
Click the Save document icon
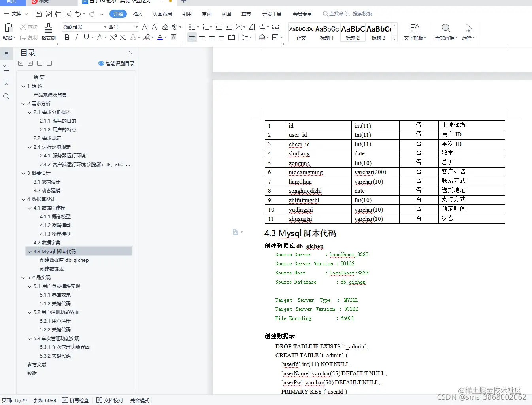[x=38, y=14]
